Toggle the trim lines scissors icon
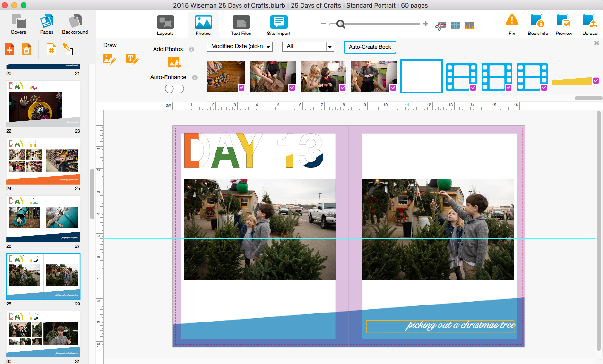This screenshot has height=364, width=603. tap(440, 25)
